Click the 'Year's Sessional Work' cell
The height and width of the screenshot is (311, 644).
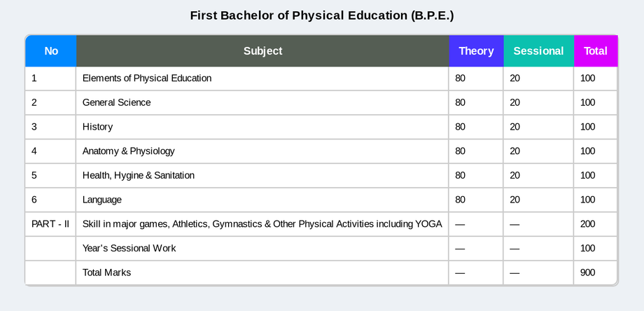pyautogui.click(x=262, y=248)
